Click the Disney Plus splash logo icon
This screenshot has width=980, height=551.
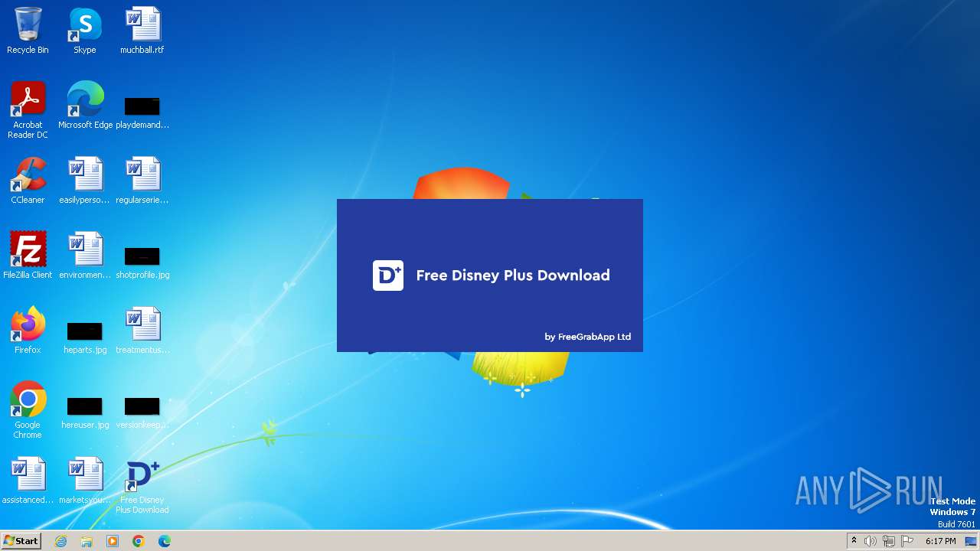click(388, 275)
